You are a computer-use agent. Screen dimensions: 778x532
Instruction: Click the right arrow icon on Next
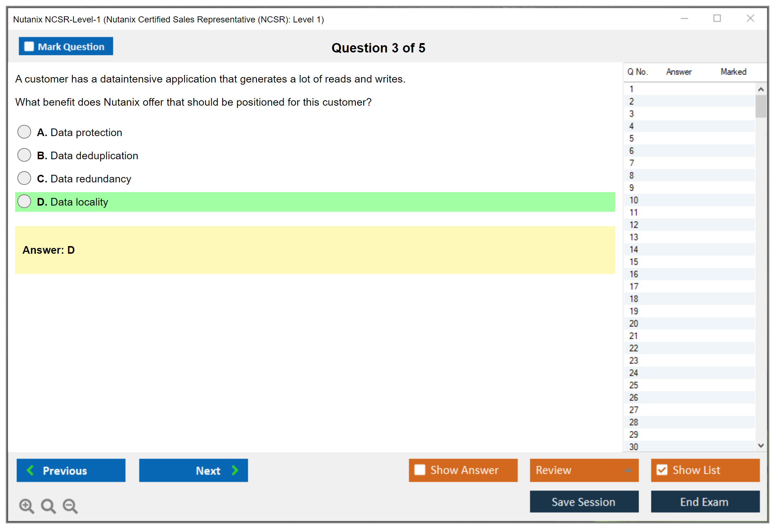pyautogui.click(x=235, y=470)
